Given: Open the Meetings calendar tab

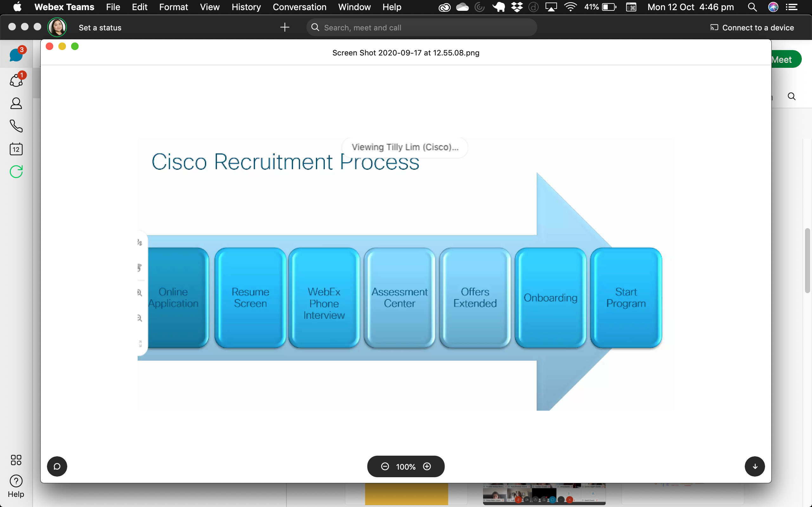Looking at the screenshot, I should click(16, 149).
